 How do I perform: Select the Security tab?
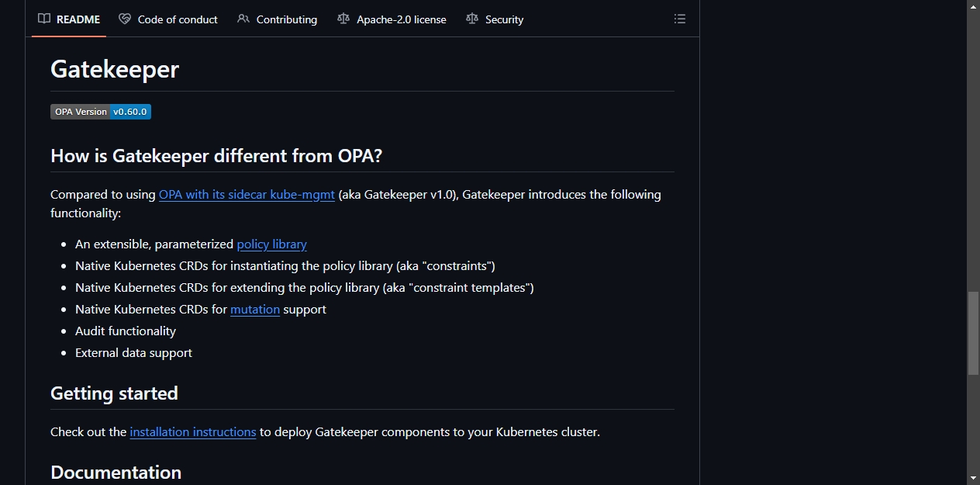point(495,19)
